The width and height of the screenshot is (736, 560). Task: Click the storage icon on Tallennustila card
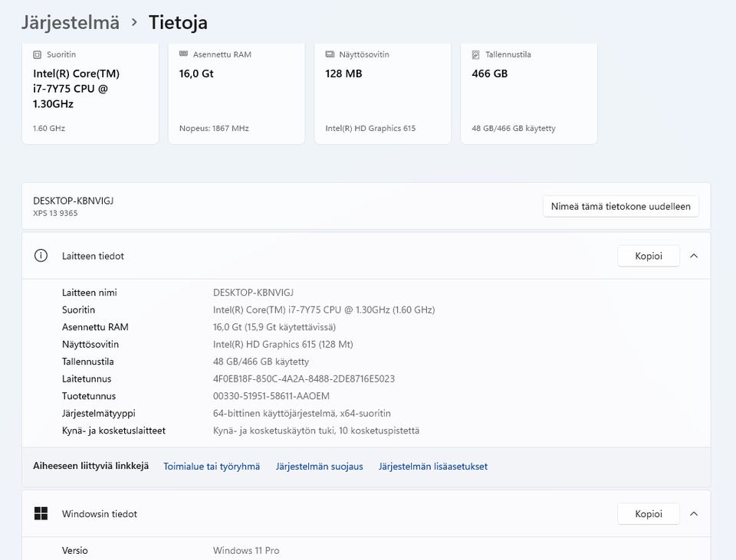pos(475,55)
